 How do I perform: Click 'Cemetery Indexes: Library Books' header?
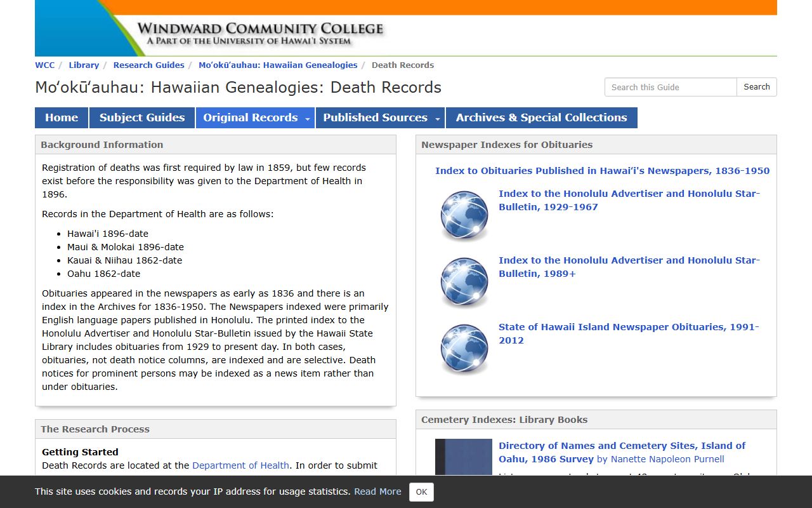point(596,420)
